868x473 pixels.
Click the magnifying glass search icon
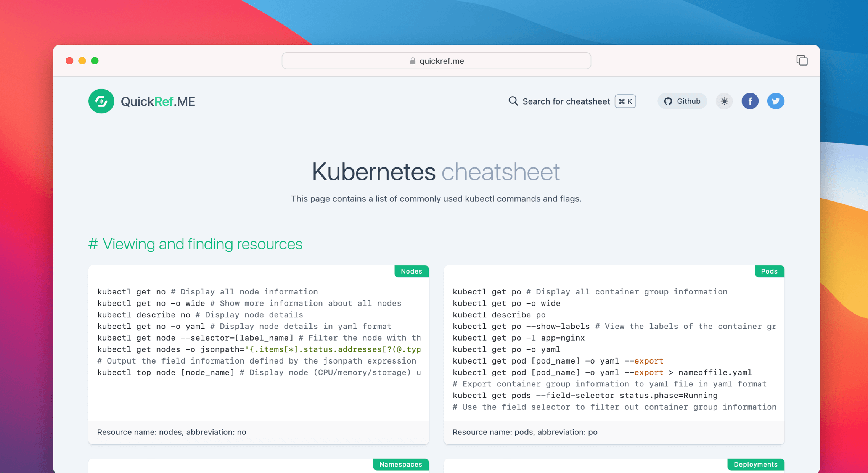click(513, 101)
